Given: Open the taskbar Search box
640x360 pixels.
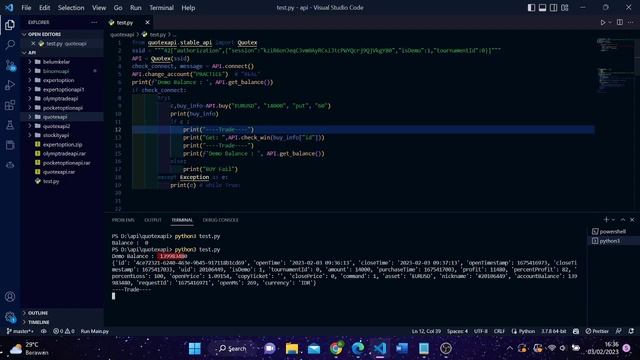Looking at the screenshot, I should pyautogui.click(x=233, y=348).
